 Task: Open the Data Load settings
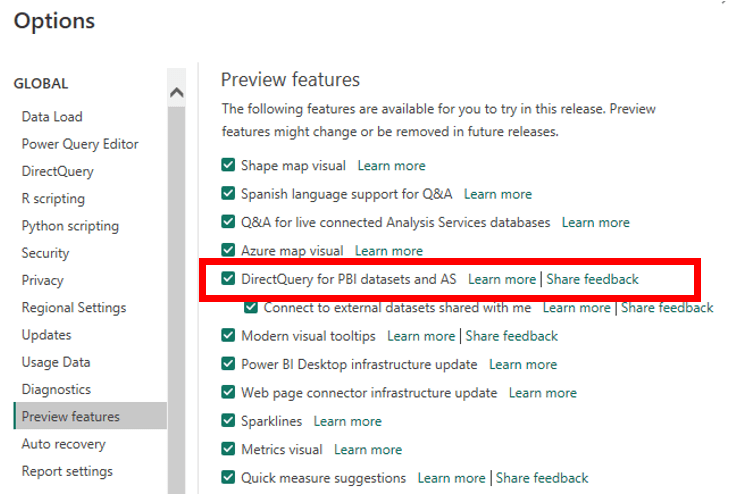(52, 117)
